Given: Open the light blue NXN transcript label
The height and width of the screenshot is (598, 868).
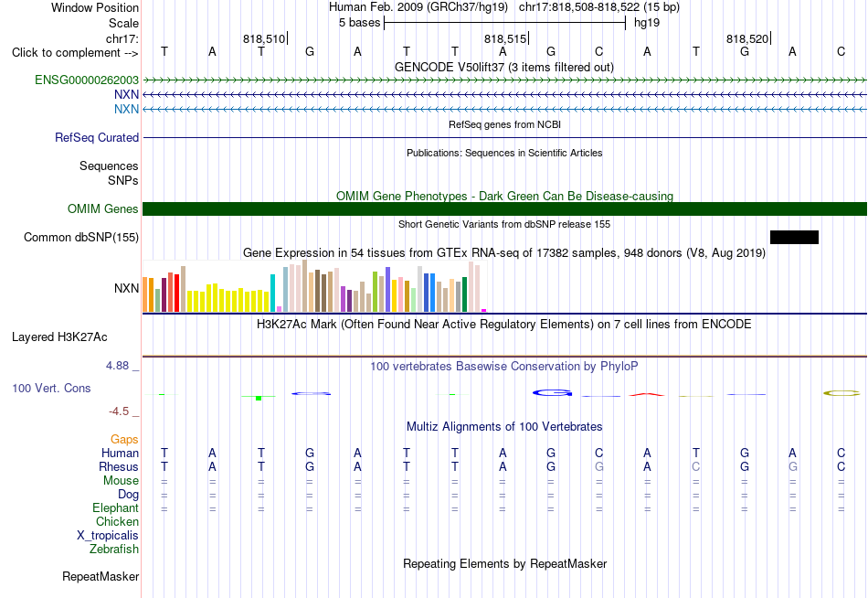Looking at the screenshot, I should 126,109.
